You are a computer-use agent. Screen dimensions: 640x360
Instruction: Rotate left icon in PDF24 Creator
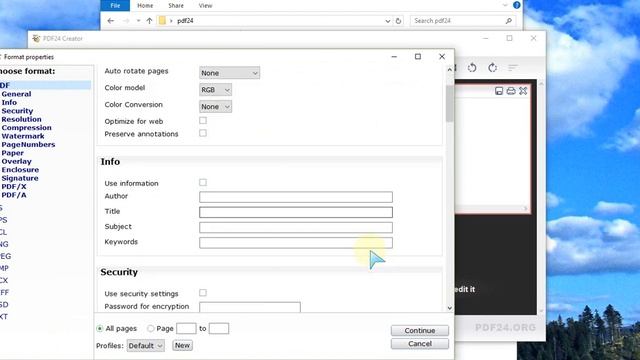click(x=472, y=68)
